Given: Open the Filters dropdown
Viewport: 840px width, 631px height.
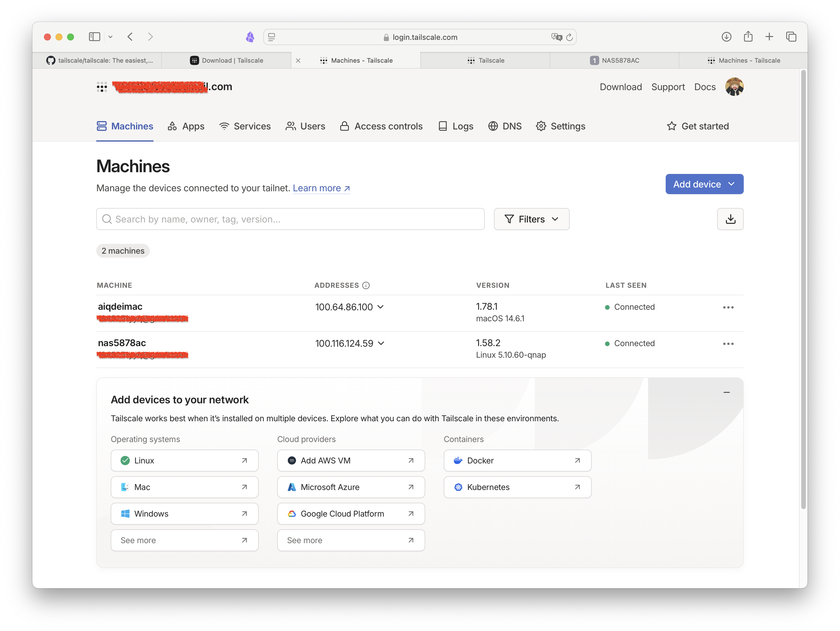Looking at the screenshot, I should tap(531, 219).
